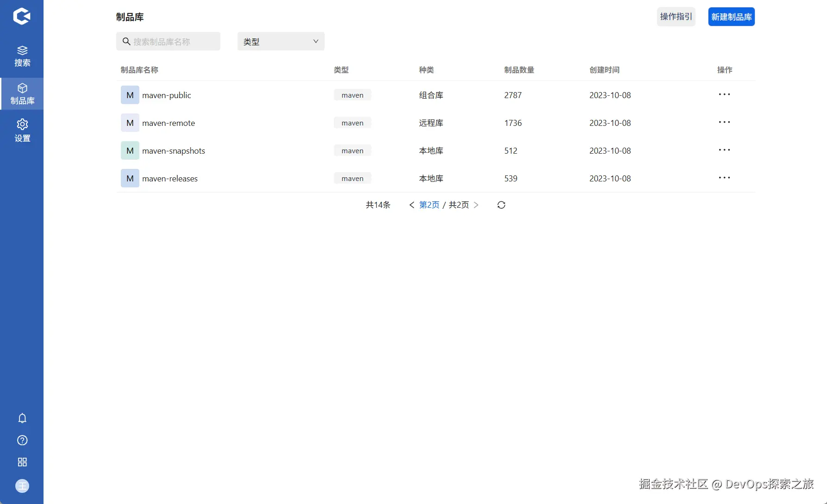Click the M icon of maven-releases
This screenshot has height=504, width=827.
pos(130,178)
